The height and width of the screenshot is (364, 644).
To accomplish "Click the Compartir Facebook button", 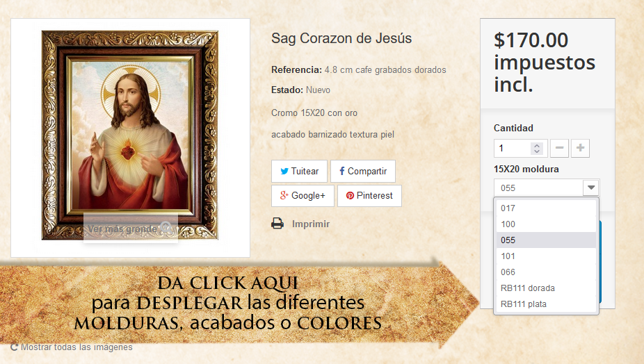I will pyautogui.click(x=362, y=171).
